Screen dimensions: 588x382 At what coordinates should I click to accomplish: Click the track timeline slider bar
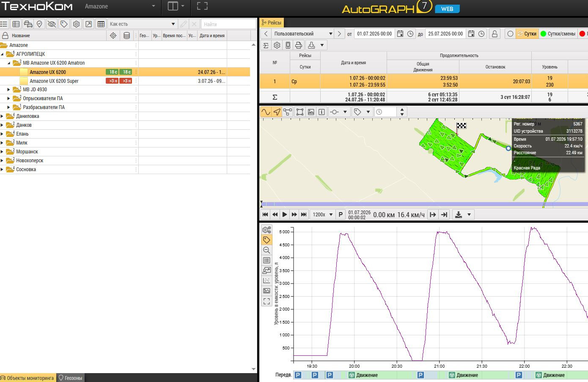(424, 205)
